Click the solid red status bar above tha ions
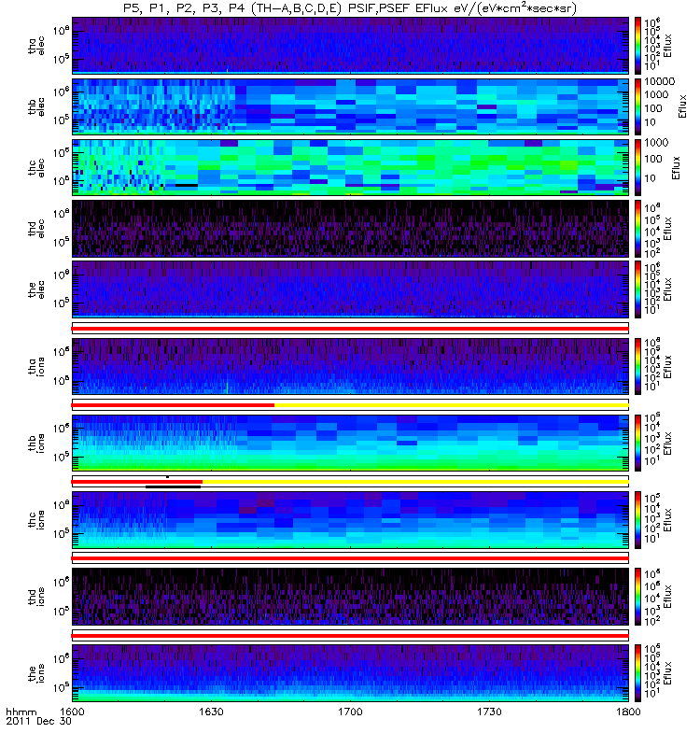The width and height of the screenshot is (700, 747). tap(350, 329)
